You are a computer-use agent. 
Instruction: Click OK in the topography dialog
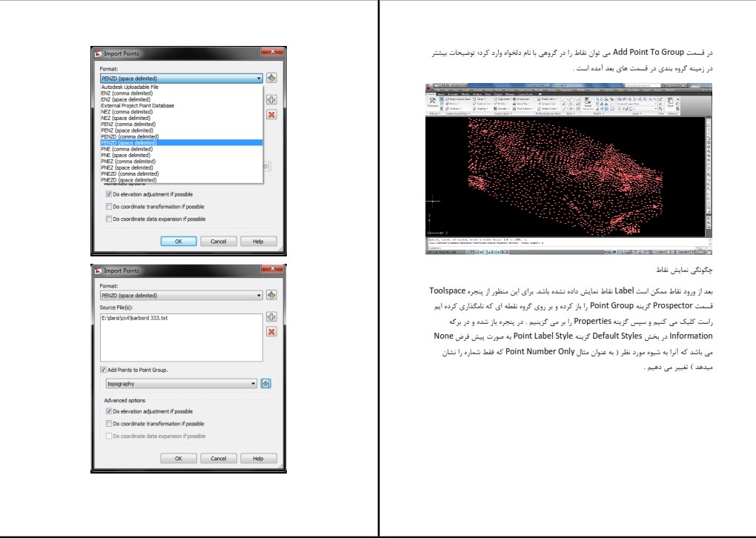(179, 458)
